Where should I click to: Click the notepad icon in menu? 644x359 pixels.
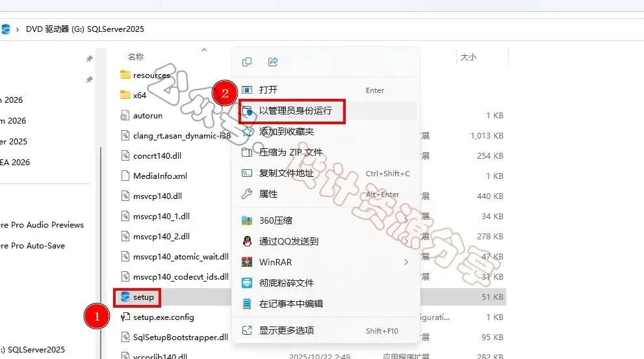coord(247,304)
